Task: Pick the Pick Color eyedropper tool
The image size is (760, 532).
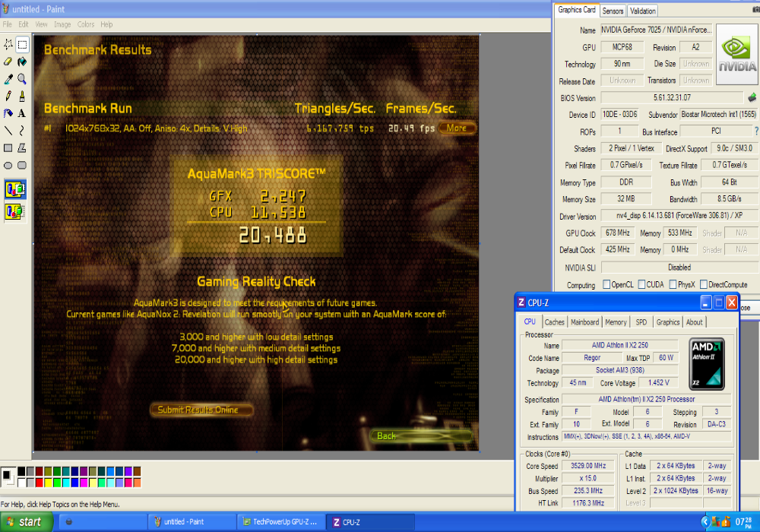Action: [8, 79]
